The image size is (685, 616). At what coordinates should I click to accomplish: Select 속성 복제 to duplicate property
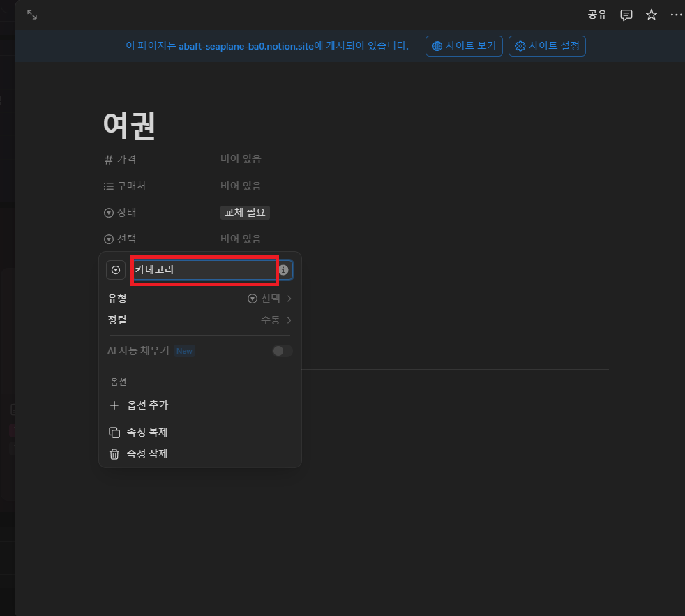pos(200,433)
